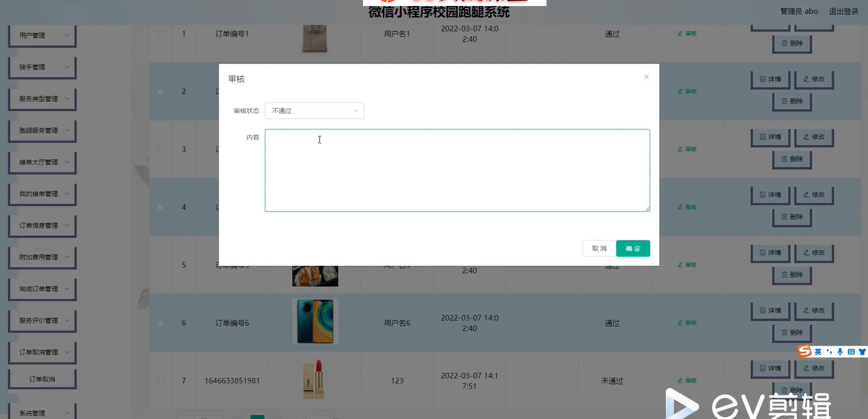
Task: Click the 删除 button in row 1
Action: [792, 43]
